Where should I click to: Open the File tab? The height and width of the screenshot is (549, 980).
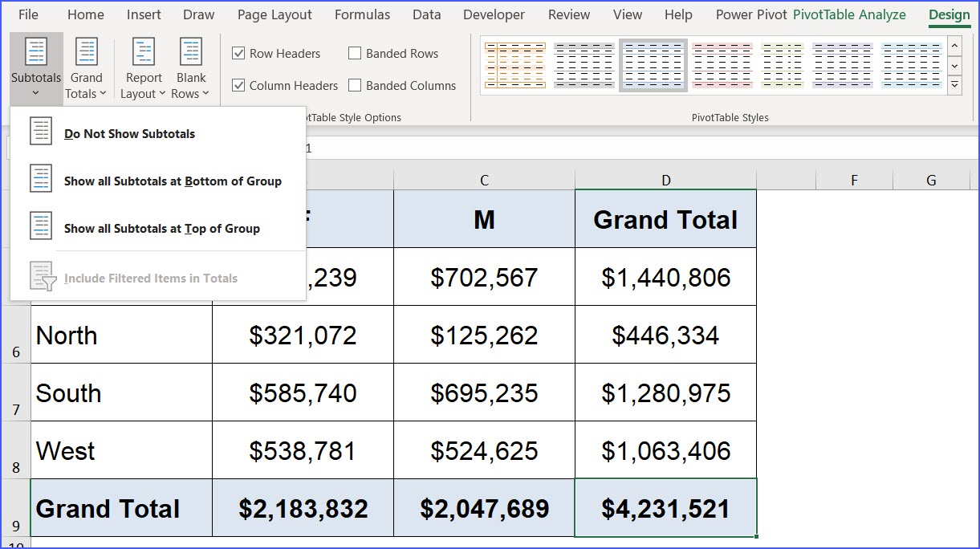[28, 14]
